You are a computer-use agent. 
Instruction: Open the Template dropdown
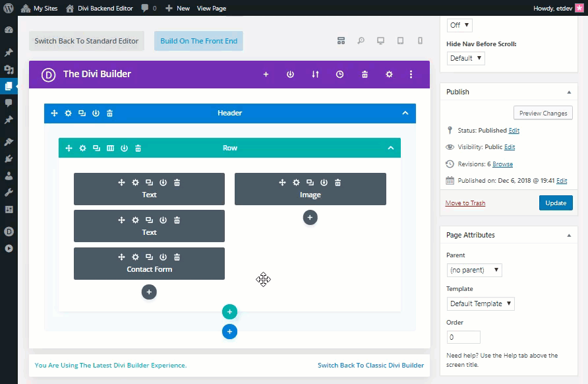click(x=481, y=304)
